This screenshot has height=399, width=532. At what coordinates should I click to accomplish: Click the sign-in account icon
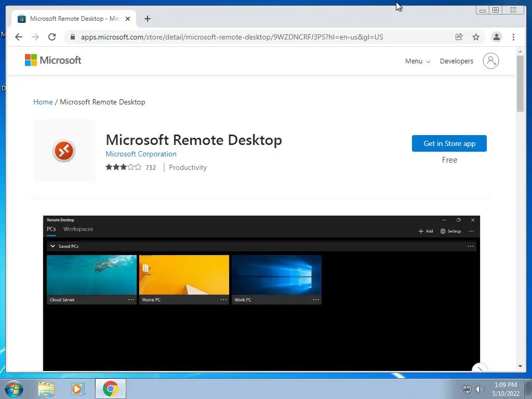491,61
